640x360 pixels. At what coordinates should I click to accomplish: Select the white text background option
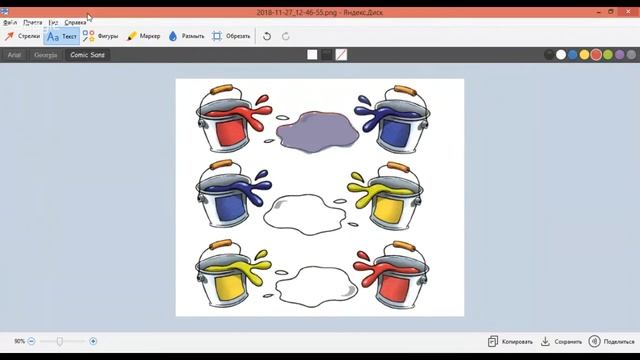click(x=312, y=55)
